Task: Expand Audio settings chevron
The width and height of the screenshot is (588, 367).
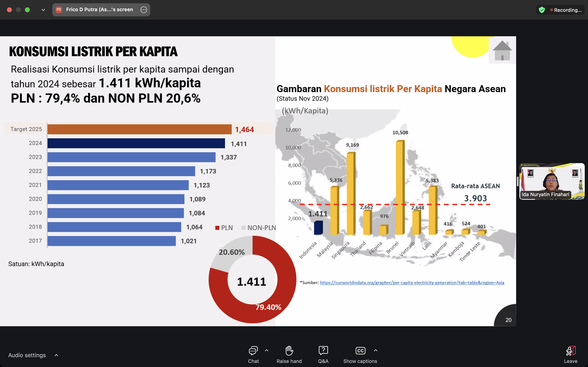Action: coord(56,355)
